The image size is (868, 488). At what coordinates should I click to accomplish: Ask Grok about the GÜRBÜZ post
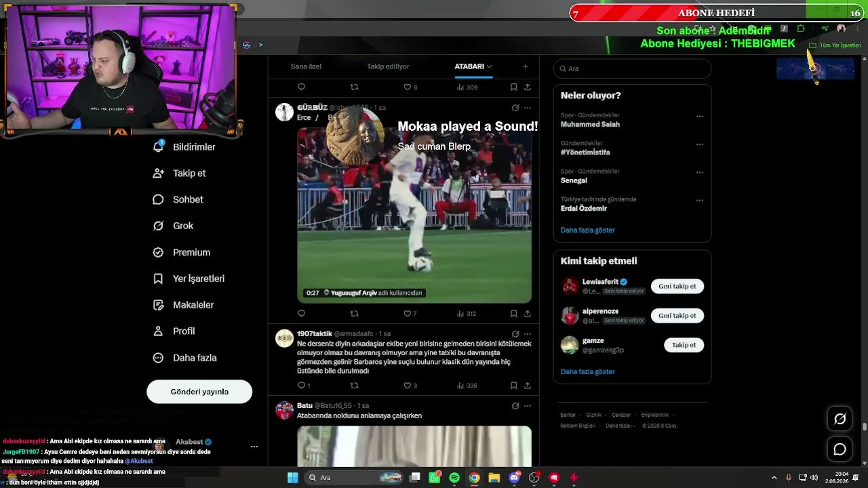pos(515,107)
